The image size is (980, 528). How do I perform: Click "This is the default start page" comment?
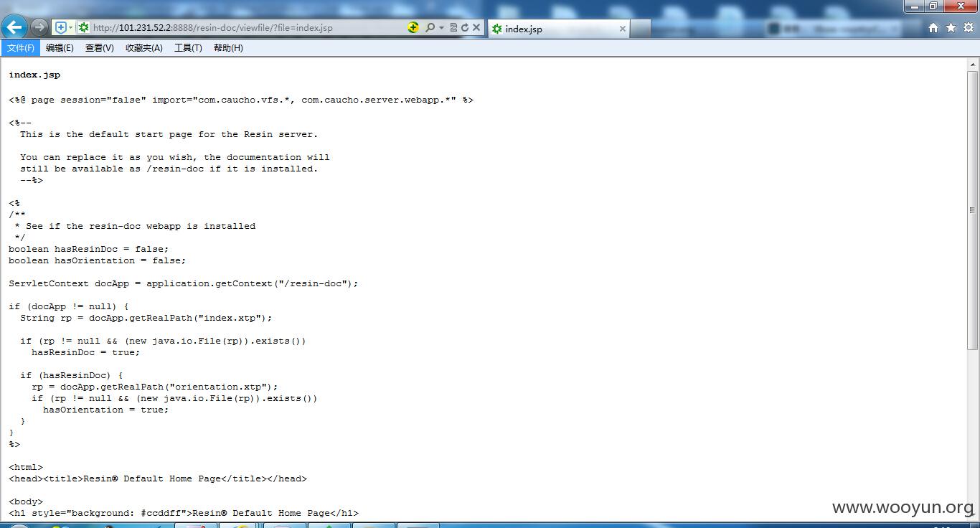pos(169,134)
